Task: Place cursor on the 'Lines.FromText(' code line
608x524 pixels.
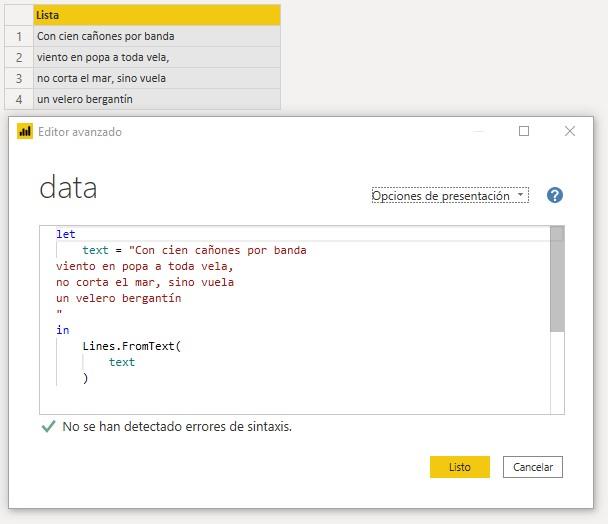Action: tap(132, 346)
